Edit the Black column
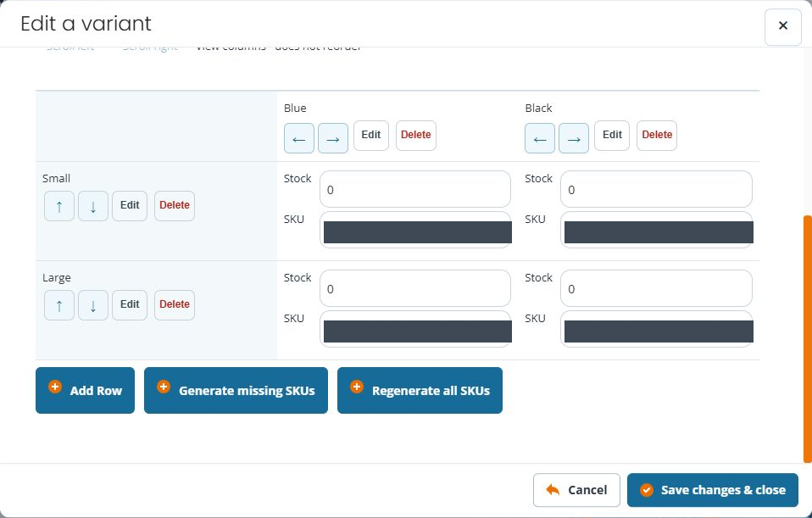Image resolution: width=812 pixels, height=518 pixels. coord(612,135)
